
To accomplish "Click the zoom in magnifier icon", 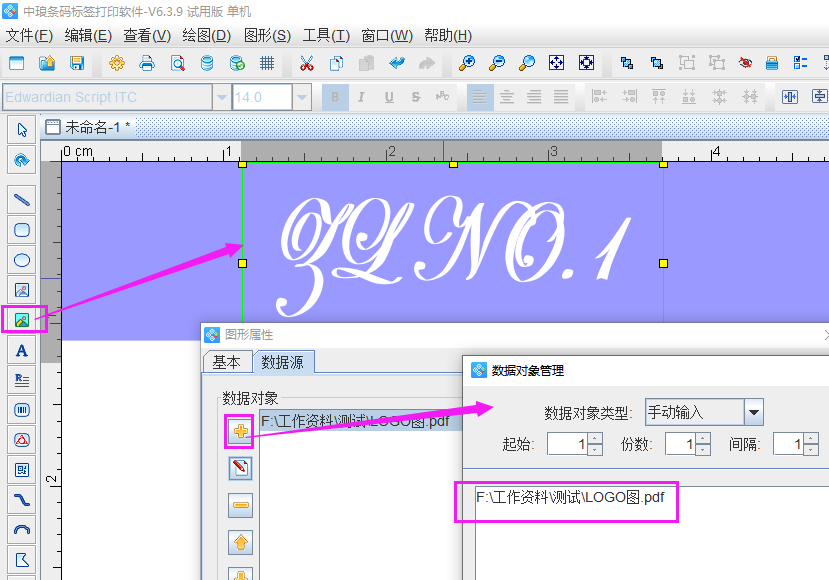I will coord(466,62).
